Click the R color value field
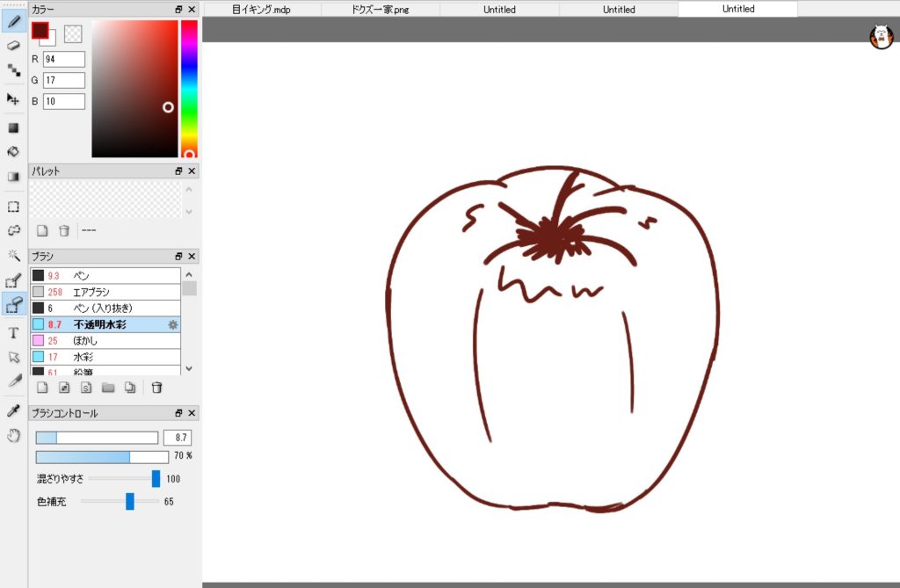The height and width of the screenshot is (588, 900). [x=63, y=59]
